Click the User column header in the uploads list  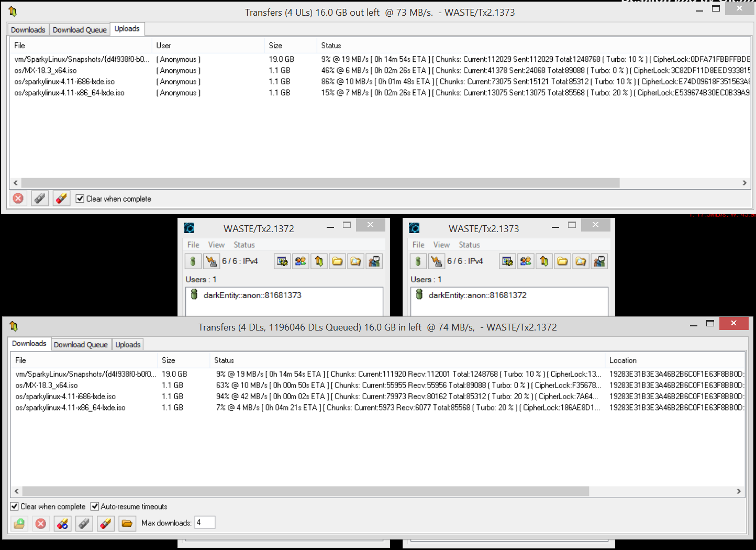click(208, 46)
